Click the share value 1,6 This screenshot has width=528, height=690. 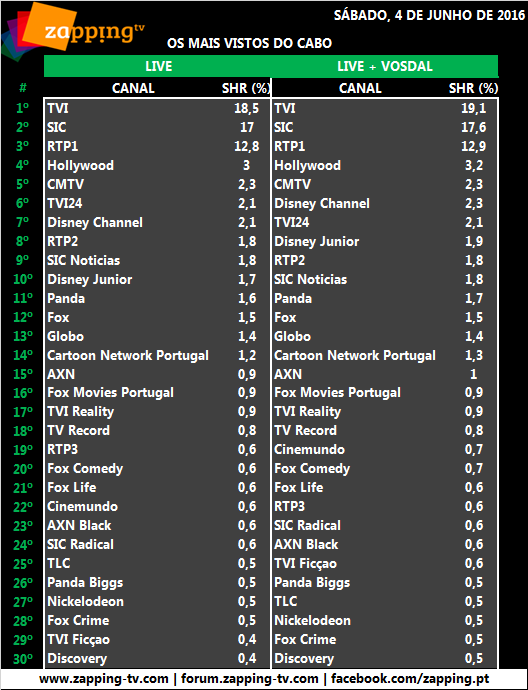247,298
